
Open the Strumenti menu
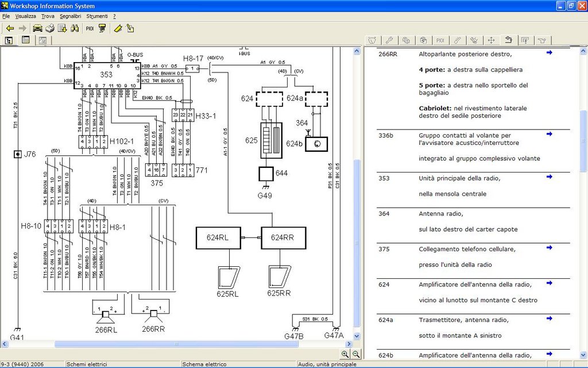point(96,16)
